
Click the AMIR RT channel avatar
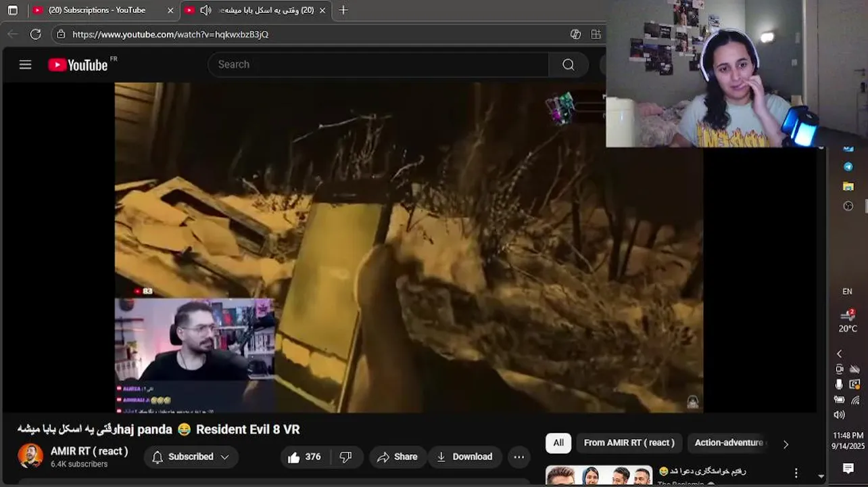(30, 457)
